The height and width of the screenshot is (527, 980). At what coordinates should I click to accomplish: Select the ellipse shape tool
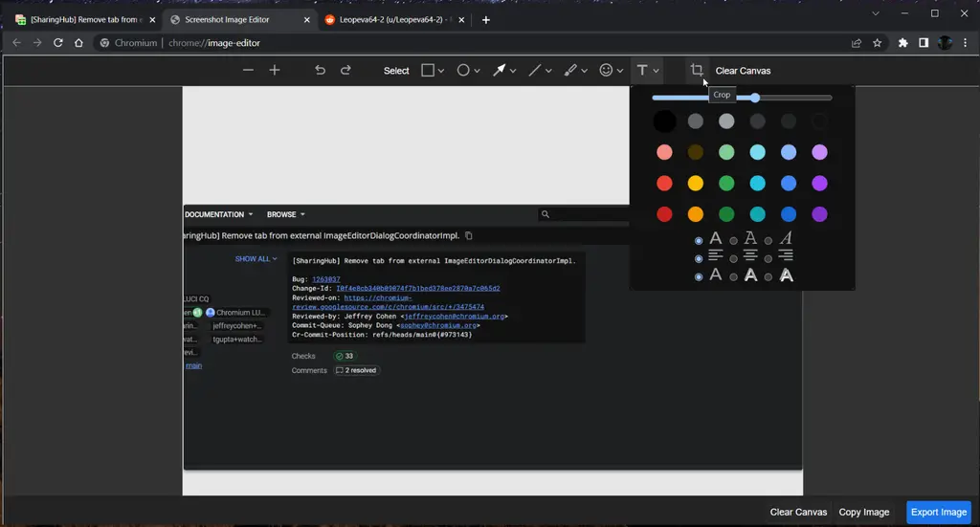coord(463,70)
